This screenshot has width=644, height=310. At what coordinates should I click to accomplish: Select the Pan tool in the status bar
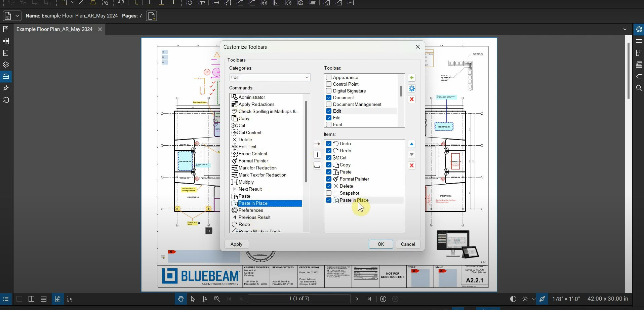tap(181, 299)
